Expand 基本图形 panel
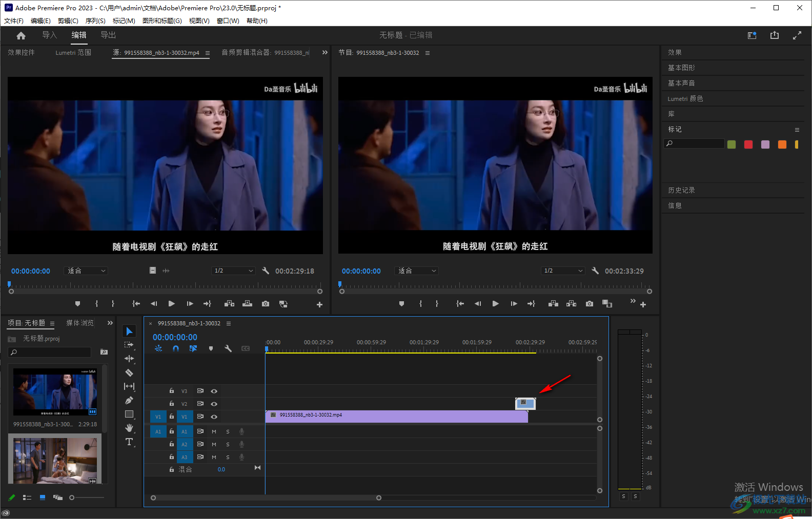The width and height of the screenshot is (812, 519). 681,68
